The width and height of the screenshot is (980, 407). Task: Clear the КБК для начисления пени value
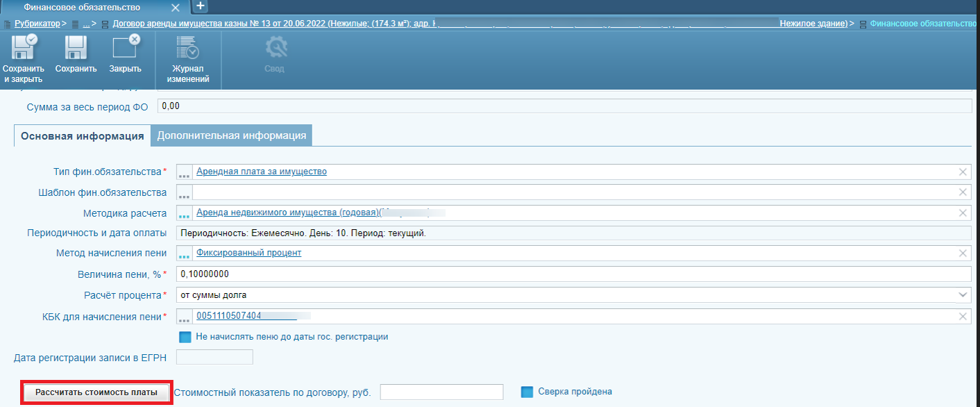[x=963, y=317]
